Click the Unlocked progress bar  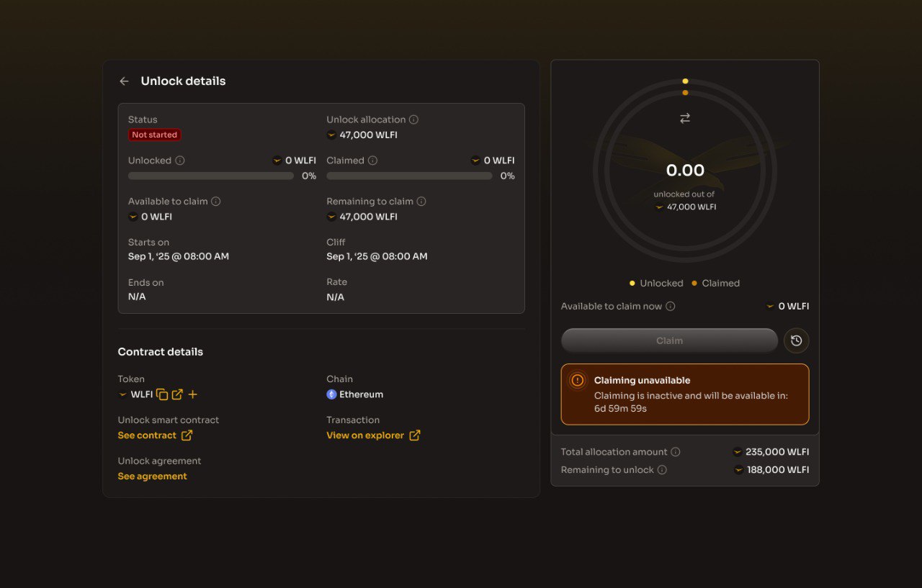pos(210,176)
